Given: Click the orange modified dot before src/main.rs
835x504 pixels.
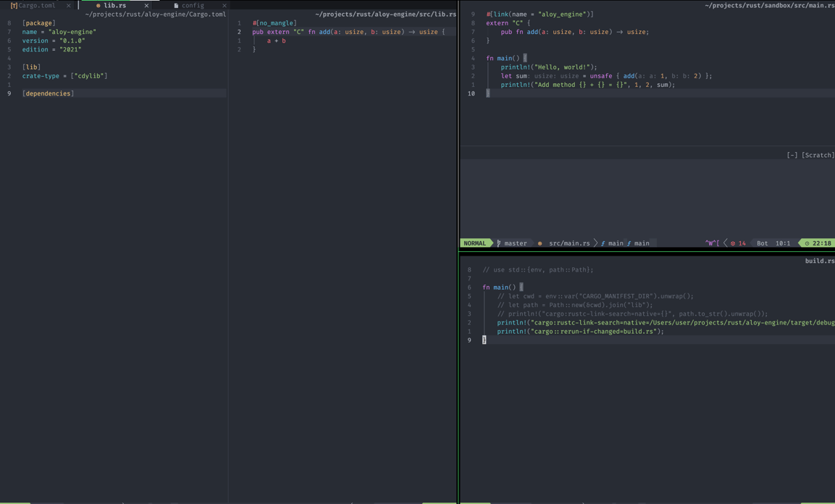Looking at the screenshot, I should point(540,243).
